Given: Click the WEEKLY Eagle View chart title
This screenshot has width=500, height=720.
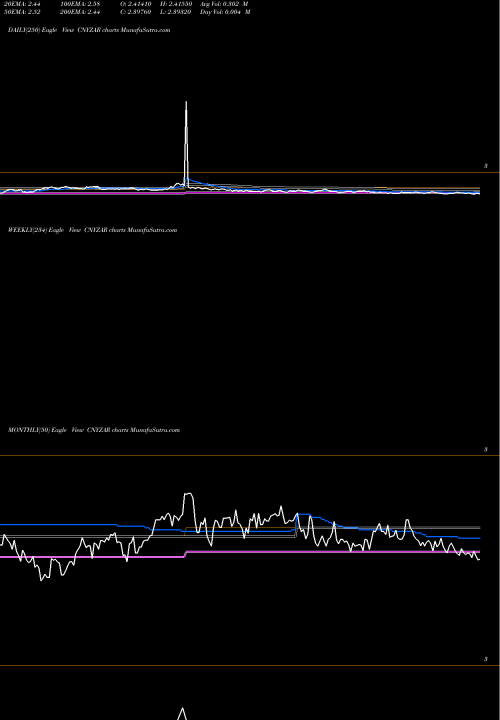Looking at the screenshot, I should 92,230.
